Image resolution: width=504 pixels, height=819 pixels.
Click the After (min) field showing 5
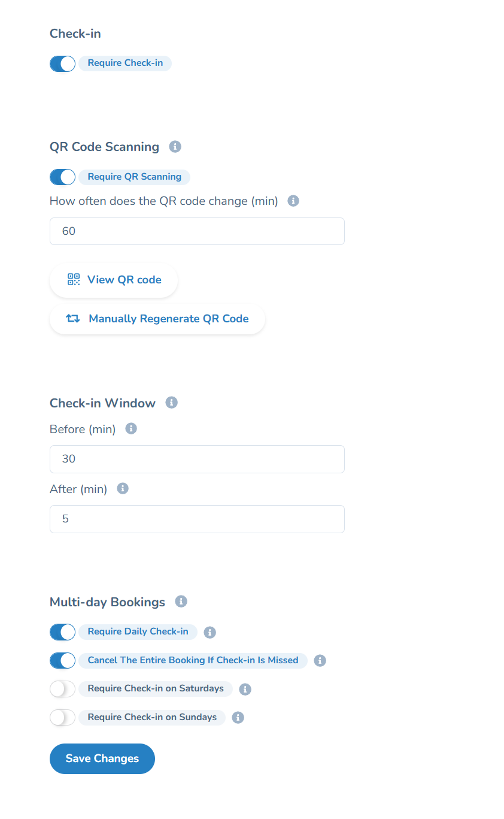tap(197, 519)
